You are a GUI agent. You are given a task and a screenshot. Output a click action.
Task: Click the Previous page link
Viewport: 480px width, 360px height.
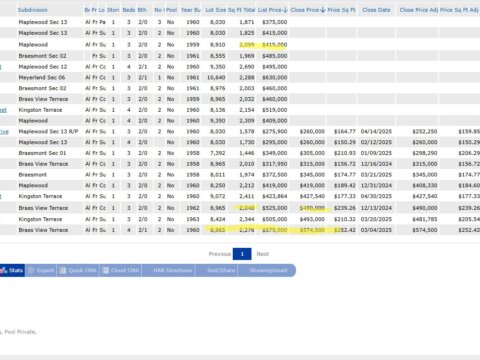coord(220,254)
